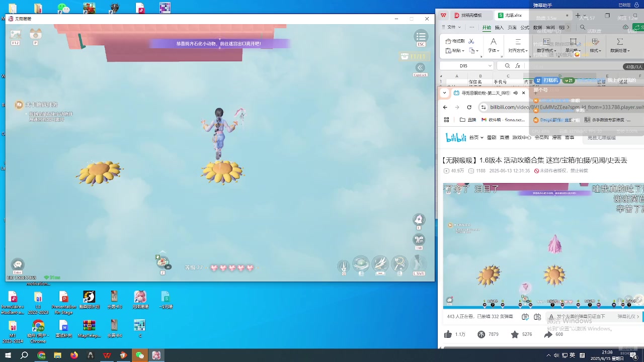644x362 pixels.
Task: Open the 数据处理 dropdown in ribbon
Action: pos(620,50)
